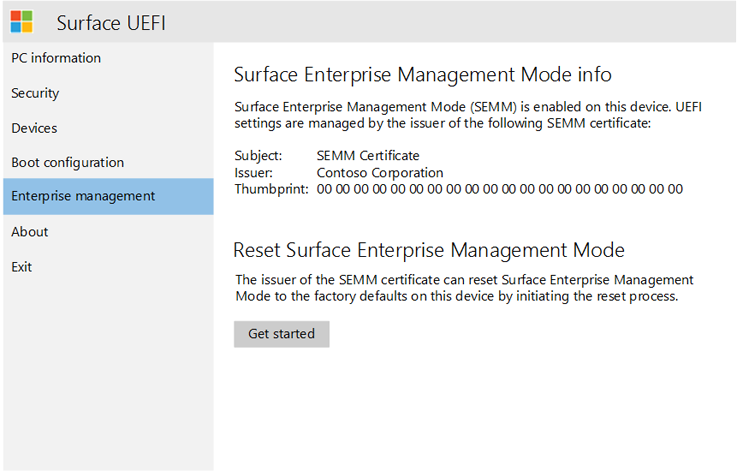Click the Reset Surface Enterprise Management Mode heading
This screenshot has height=471, width=737.
429,250
